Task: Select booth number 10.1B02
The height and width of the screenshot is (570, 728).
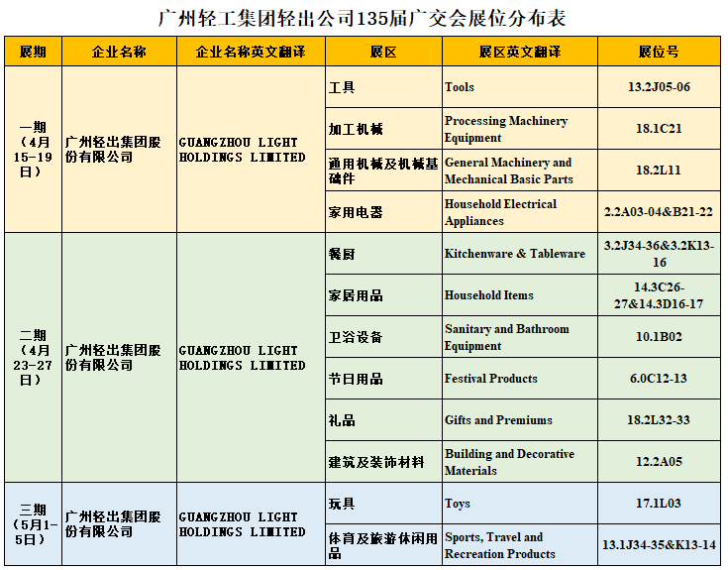Action: coord(659,337)
